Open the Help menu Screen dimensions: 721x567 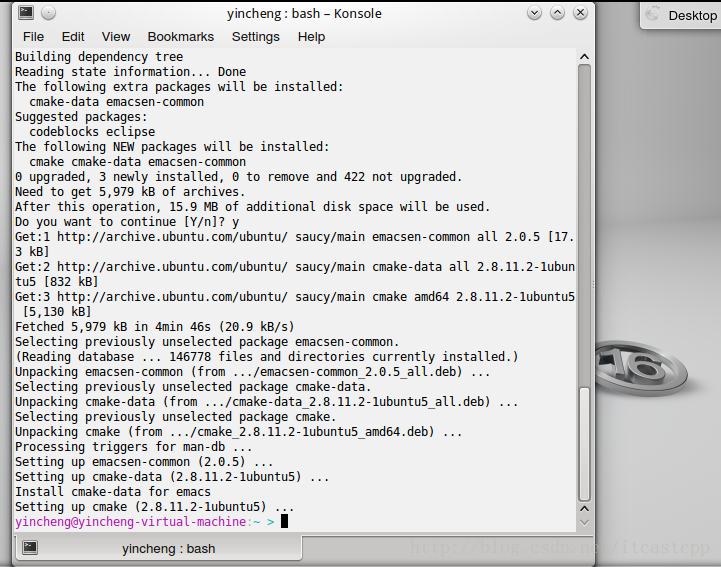(311, 37)
